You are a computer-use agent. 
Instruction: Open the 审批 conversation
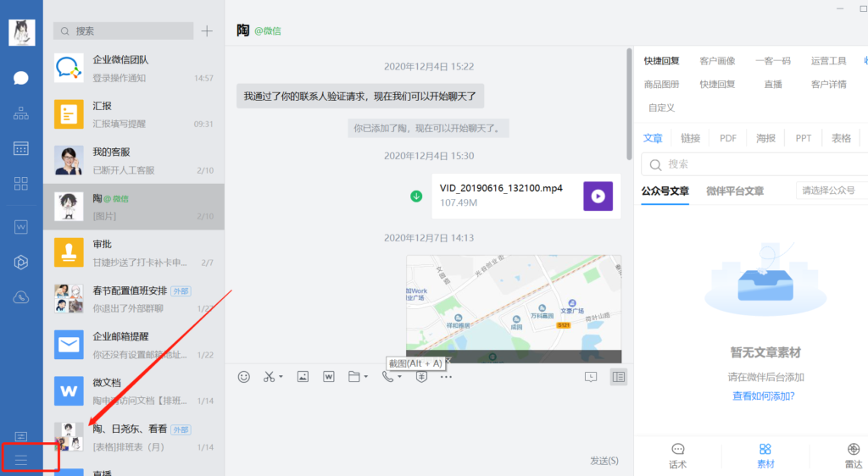(134, 252)
